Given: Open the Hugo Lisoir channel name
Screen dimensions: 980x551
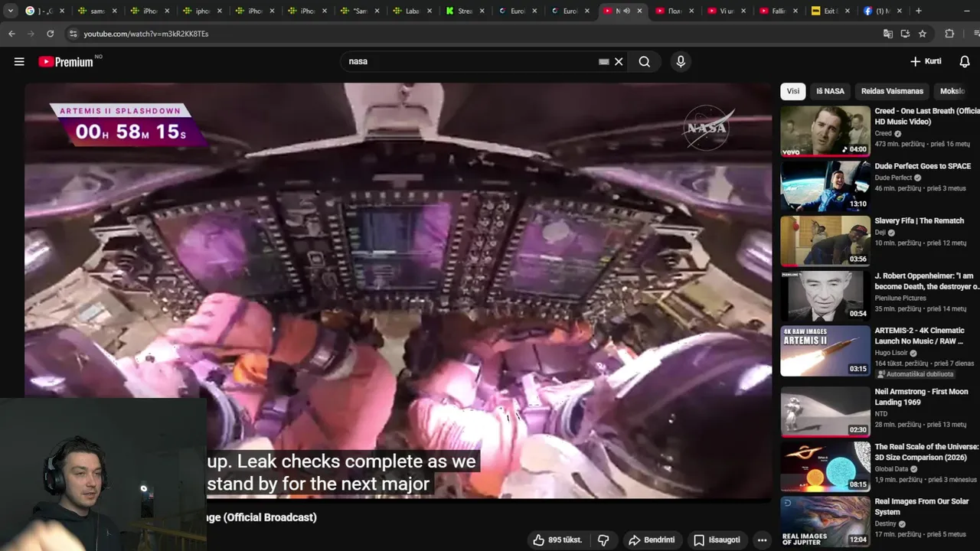Looking at the screenshot, I should [891, 353].
